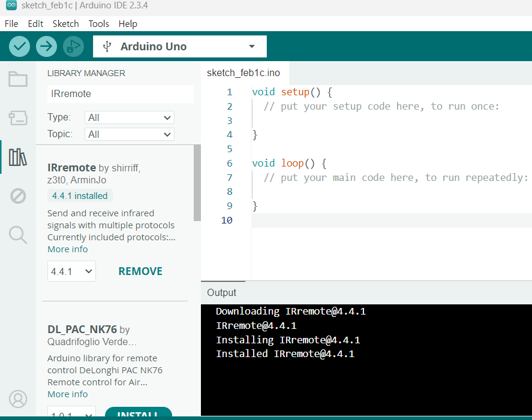
Task: Click the Upload arrow button
Action: 46,47
